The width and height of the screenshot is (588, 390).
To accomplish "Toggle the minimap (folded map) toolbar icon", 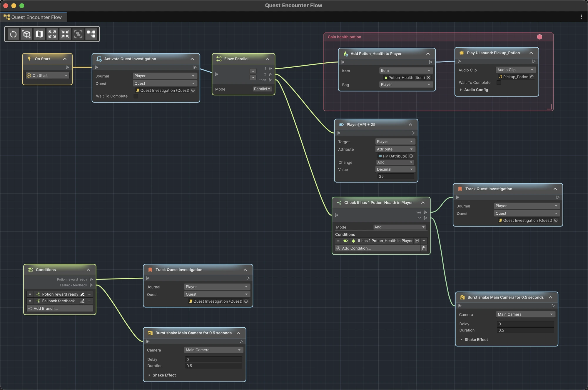I will pyautogui.click(x=39, y=34).
